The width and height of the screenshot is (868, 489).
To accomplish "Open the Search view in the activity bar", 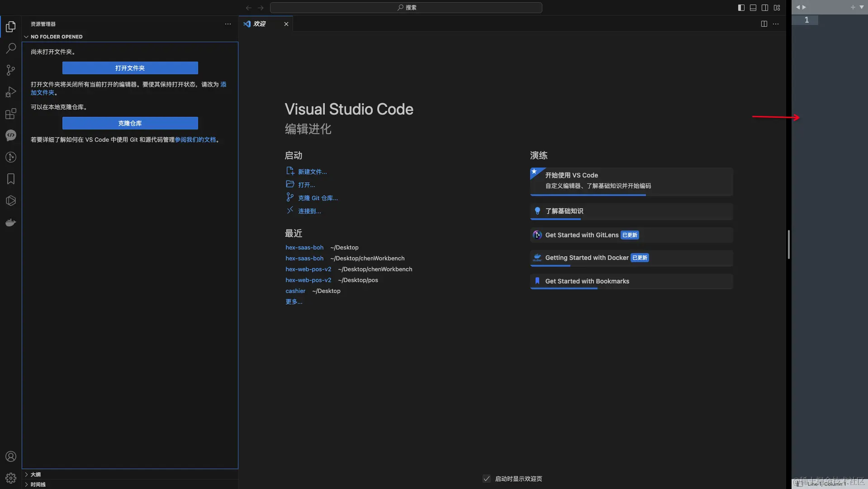I will click(11, 48).
